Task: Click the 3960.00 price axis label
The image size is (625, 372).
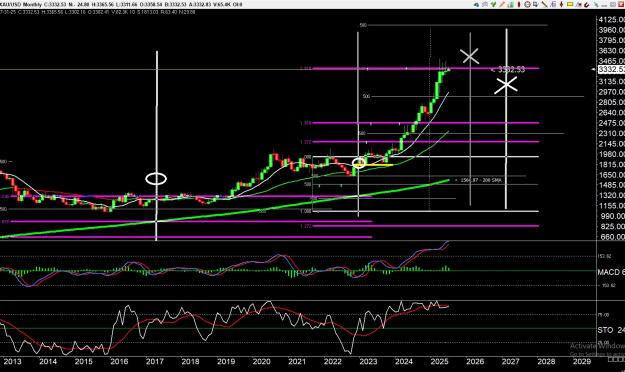Action: 611,30
